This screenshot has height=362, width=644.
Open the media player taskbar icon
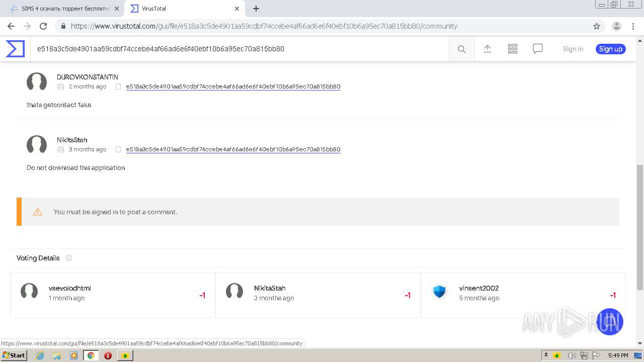(x=74, y=355)
